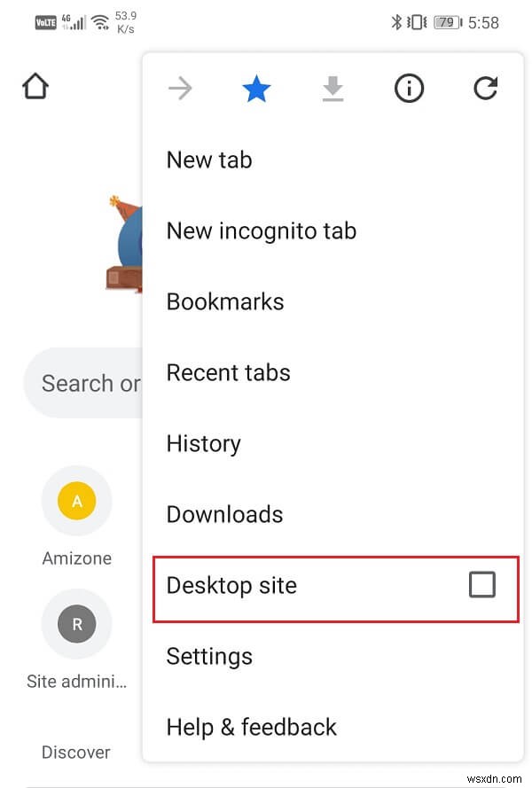Image resolution: width=532 pixels, height=788 pixels.
Task: Open page download icon in menu
Action: [x=332, y=88]
